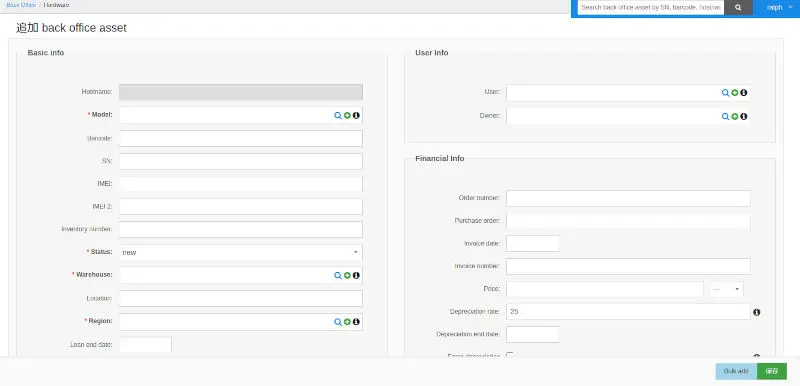
Task: Click the Order number field
Action: 628,198
